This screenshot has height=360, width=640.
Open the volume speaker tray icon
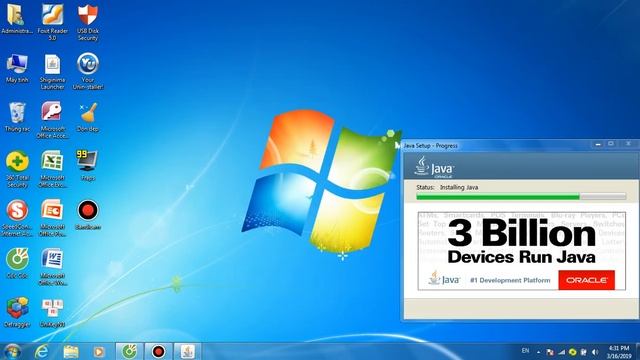[595, 352]
